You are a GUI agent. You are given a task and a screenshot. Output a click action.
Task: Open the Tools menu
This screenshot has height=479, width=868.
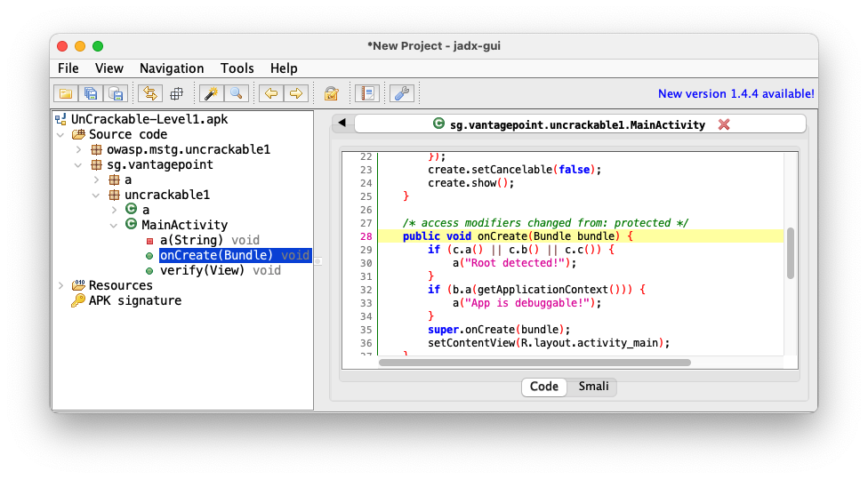tap(237, 68)
